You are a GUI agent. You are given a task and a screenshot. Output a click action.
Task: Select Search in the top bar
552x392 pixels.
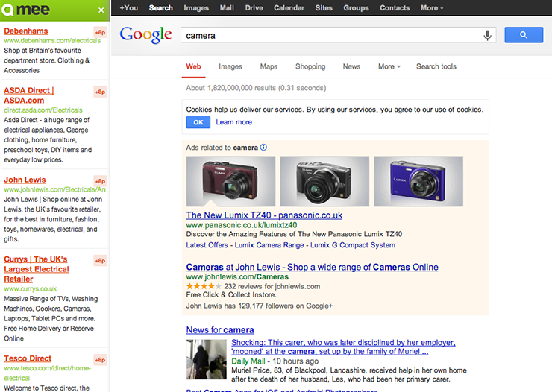[x=160, y=7]
